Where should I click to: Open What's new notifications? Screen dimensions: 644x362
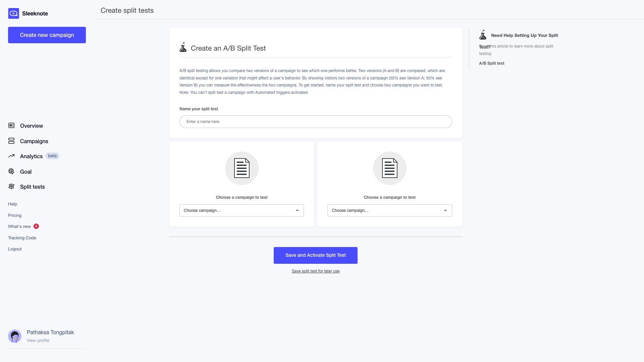pos(19,227)
